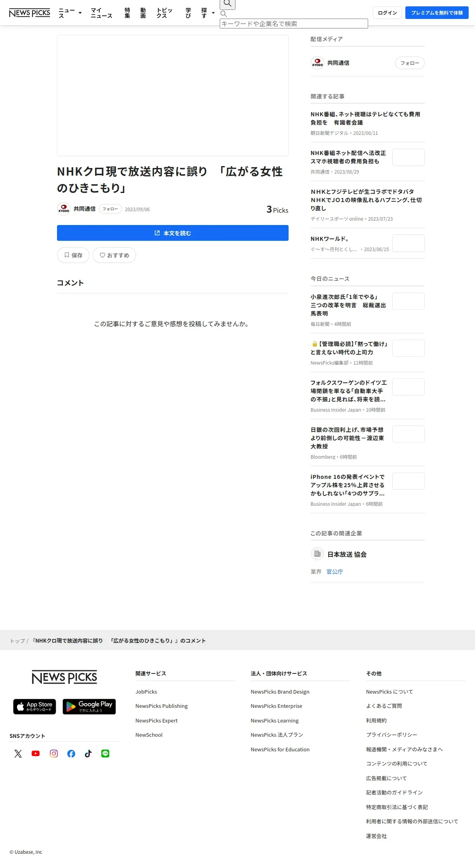The height and width of the screenshot is (868, 475).
Task: Click the article main image placeholder
Action: point(173,95)
